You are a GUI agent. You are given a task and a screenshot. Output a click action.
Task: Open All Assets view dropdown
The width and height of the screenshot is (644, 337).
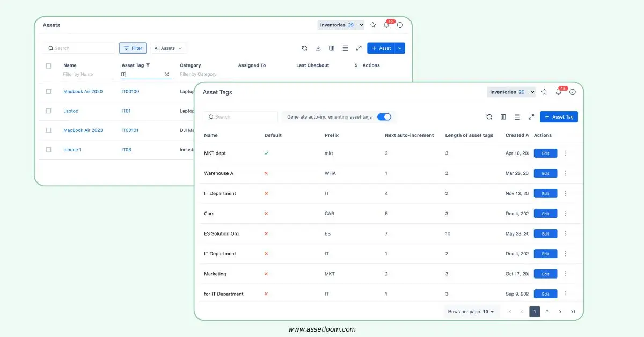(x=169, y=48)
